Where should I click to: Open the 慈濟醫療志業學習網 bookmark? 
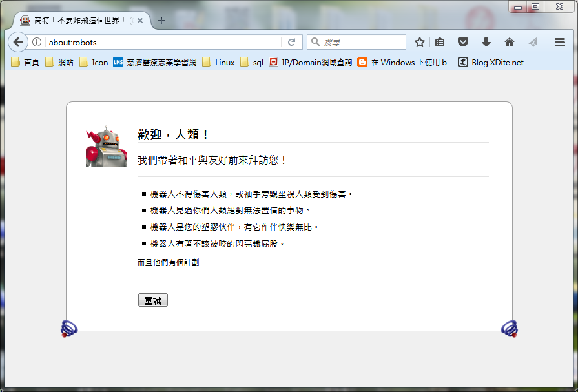click(x=155, y=63)
